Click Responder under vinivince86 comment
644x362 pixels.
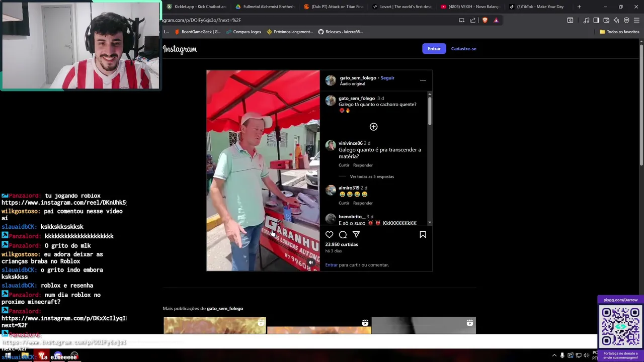click(x=363, y=165)
